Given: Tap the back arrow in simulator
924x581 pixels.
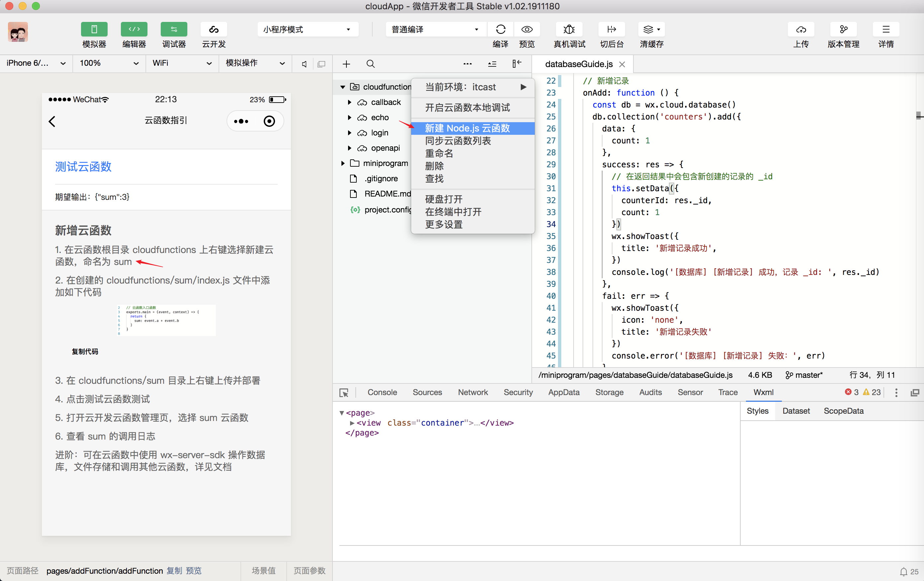Looking at the screenshot, I should pyautogui.click(x=52, y=122).
